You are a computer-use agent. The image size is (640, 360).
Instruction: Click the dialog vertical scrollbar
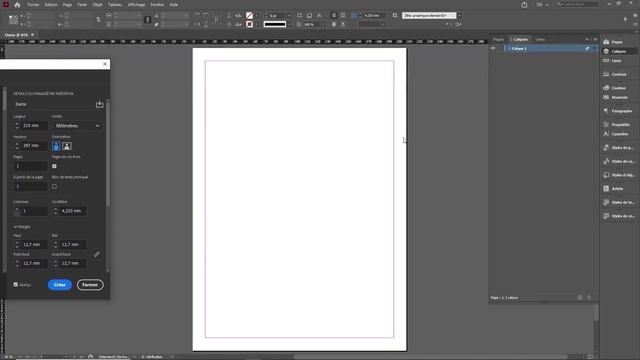108,153
